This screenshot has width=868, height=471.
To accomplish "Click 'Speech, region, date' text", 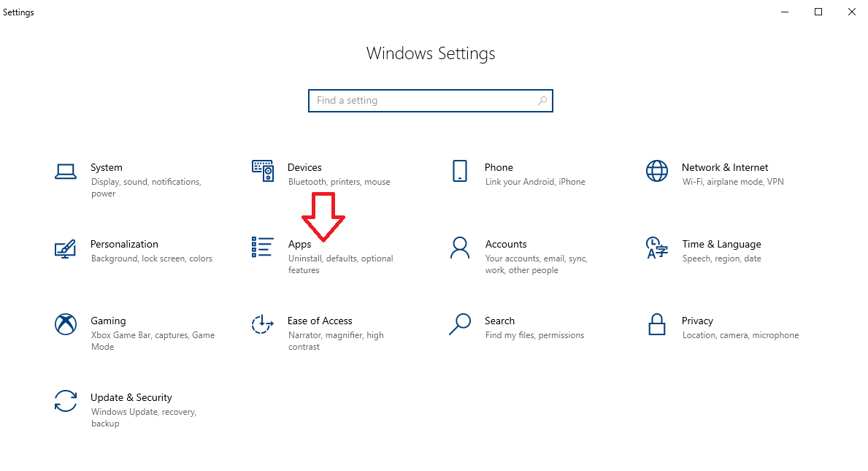I will [721, 259].
